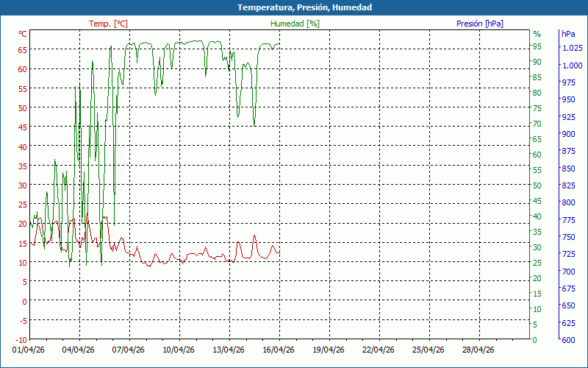Click the 22/04/26 date axis label

click(379, 350)
